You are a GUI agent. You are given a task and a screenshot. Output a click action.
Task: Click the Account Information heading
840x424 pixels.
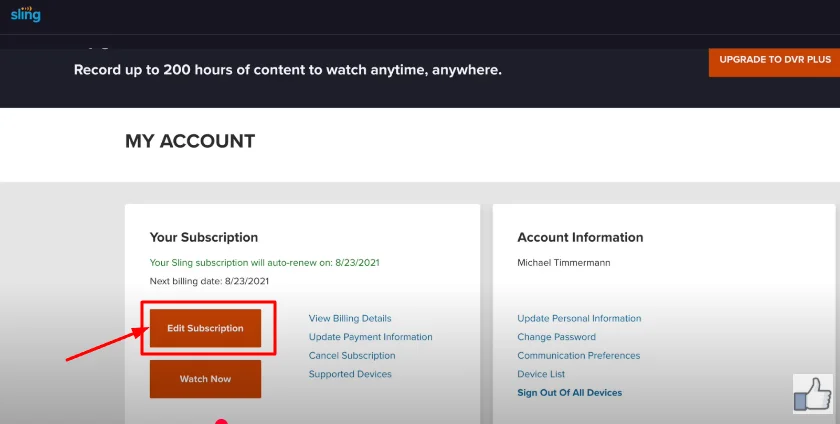click(x=580, y=237)
